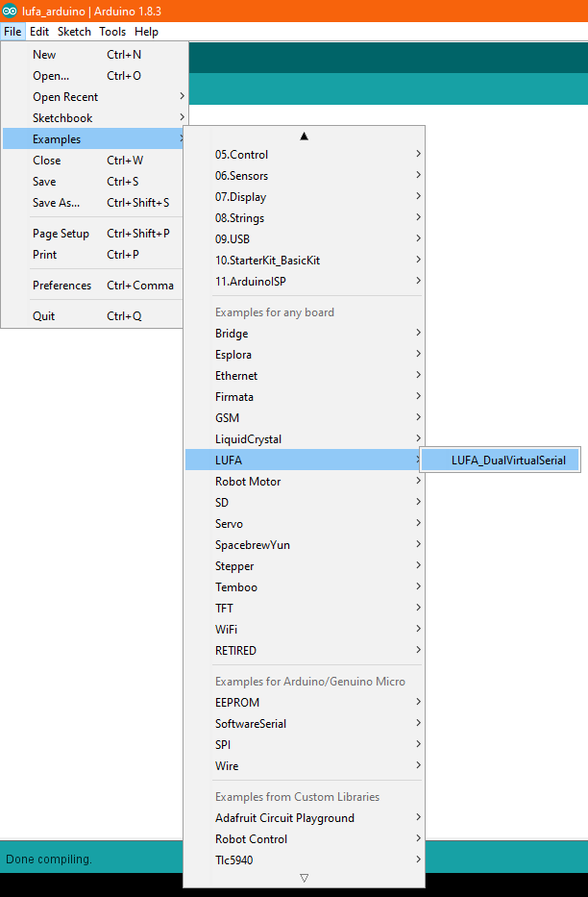Open Wire examples
Screen dimensions: 588x897
tap(304, 766)
